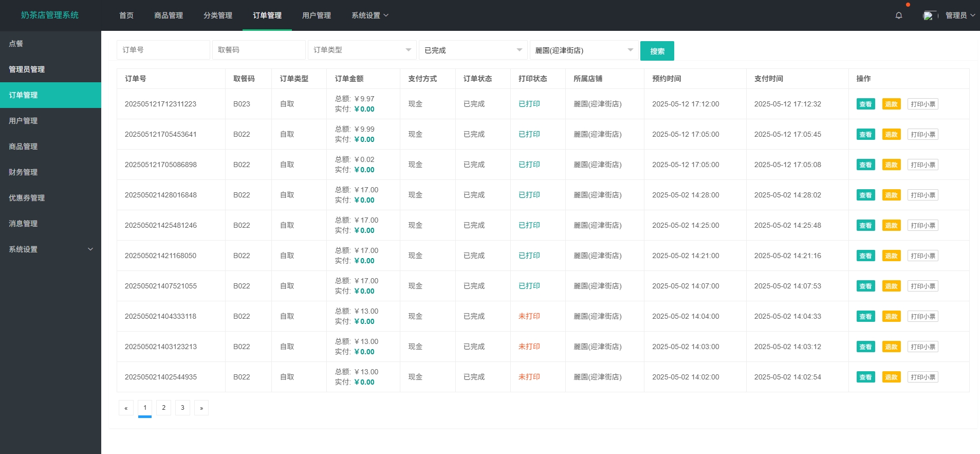Screen dimensions: 980x454
Task: Open the 麗園(迎津街店) store dropdown
Action: coord(584,50)
